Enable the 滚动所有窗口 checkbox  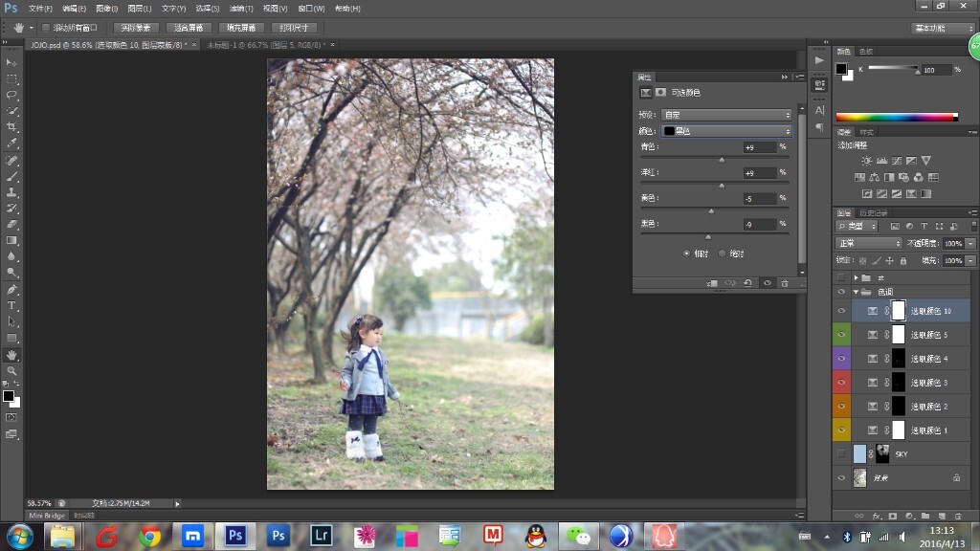(x=46, y=28)
